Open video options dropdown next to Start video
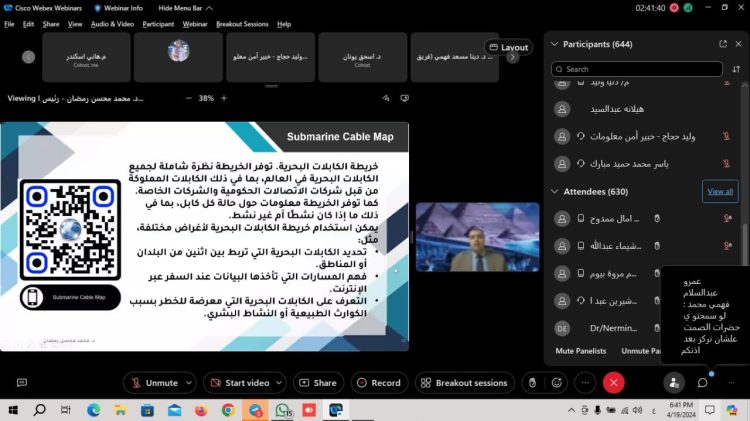Viewport: 750px width, 421px height. pos(279,383)
